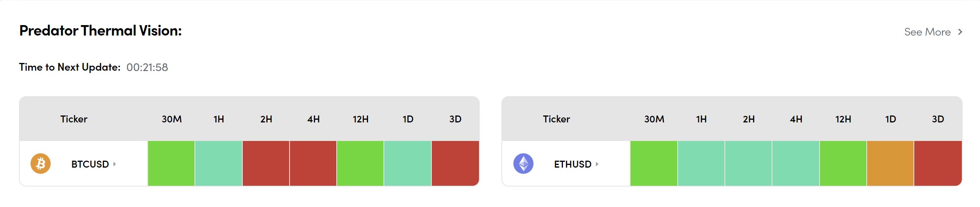Click the ETHUSD 1D orange cell

[x=890, y=163]
